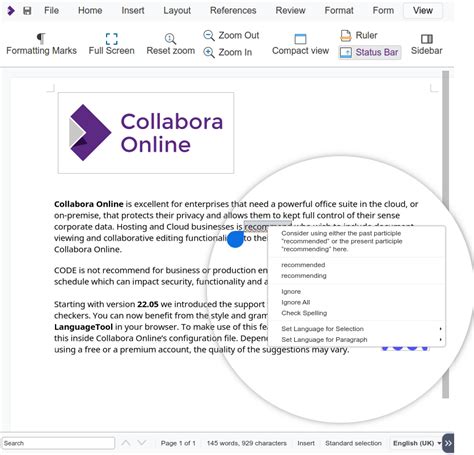The image size is (474, 455).
Task: Go to previous search result arrow
Action: pos(126,443)
